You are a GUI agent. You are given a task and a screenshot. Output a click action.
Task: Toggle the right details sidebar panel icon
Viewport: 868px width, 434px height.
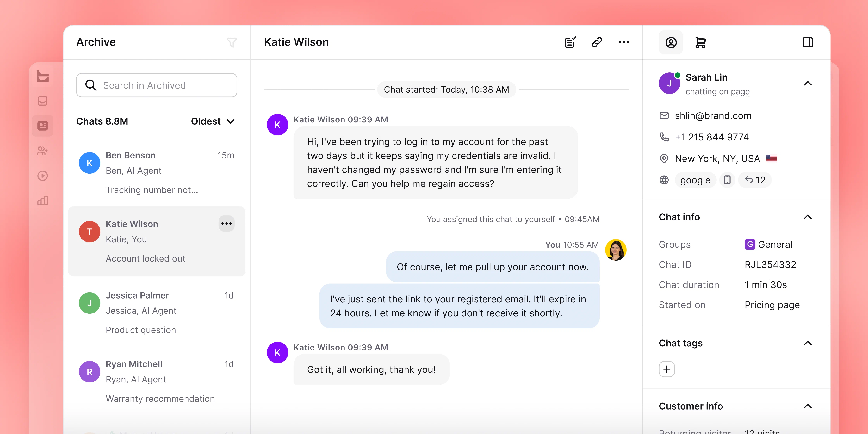point(808,42)
